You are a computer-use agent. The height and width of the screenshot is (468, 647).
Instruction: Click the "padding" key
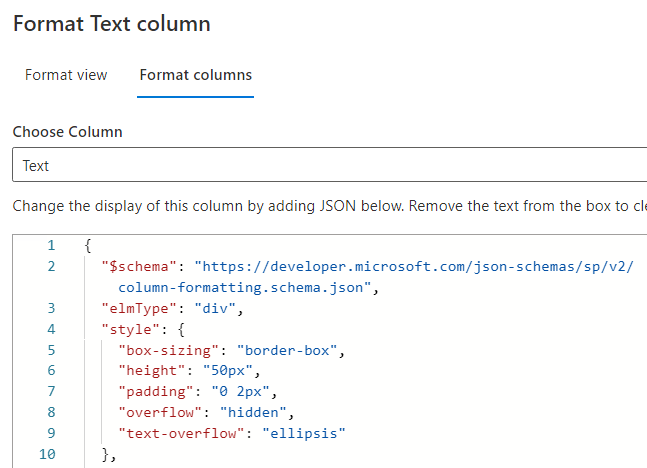click(156, 391)
